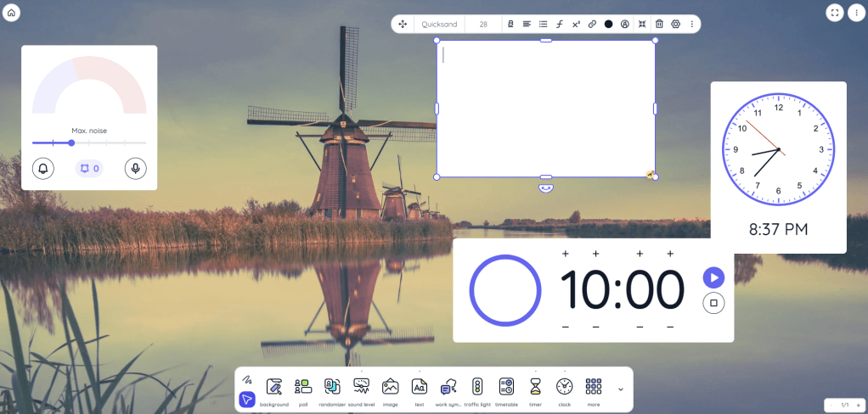Open the Quicksand font dropdown
868x414 pixels.
pyautogui.click(x=440, y=25)
